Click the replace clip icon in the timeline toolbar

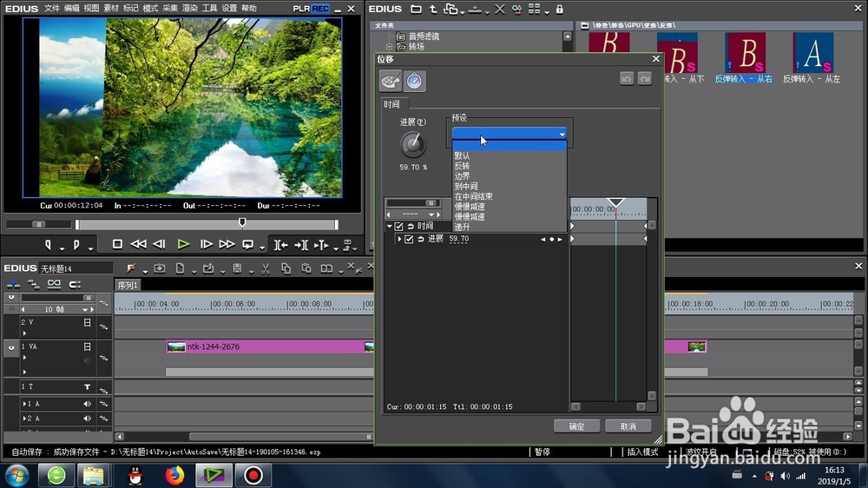coord(326,268)
